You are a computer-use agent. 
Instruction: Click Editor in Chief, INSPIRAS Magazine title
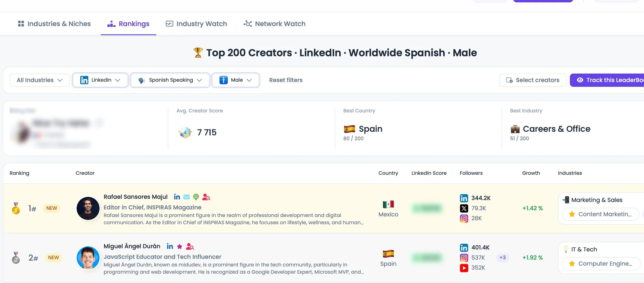pyautogui.click(x=153, y=207)
